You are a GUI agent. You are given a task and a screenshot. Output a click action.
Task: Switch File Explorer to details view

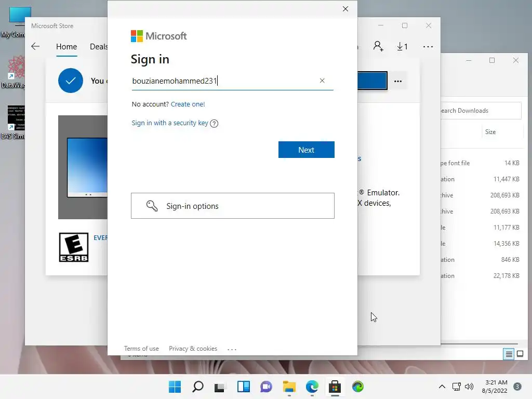coord(509,354)
